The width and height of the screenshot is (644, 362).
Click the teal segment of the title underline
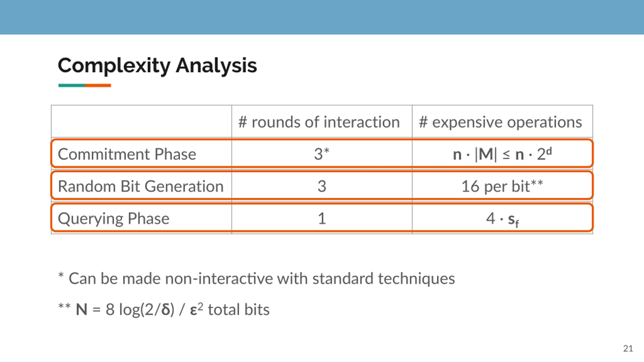72,85
